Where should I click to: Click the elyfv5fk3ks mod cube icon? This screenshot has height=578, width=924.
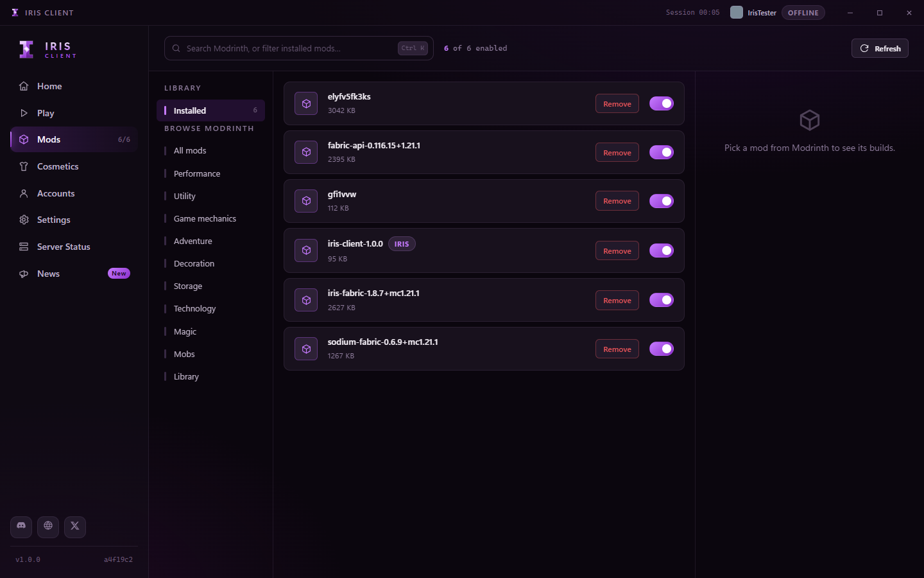pos(306,103)
